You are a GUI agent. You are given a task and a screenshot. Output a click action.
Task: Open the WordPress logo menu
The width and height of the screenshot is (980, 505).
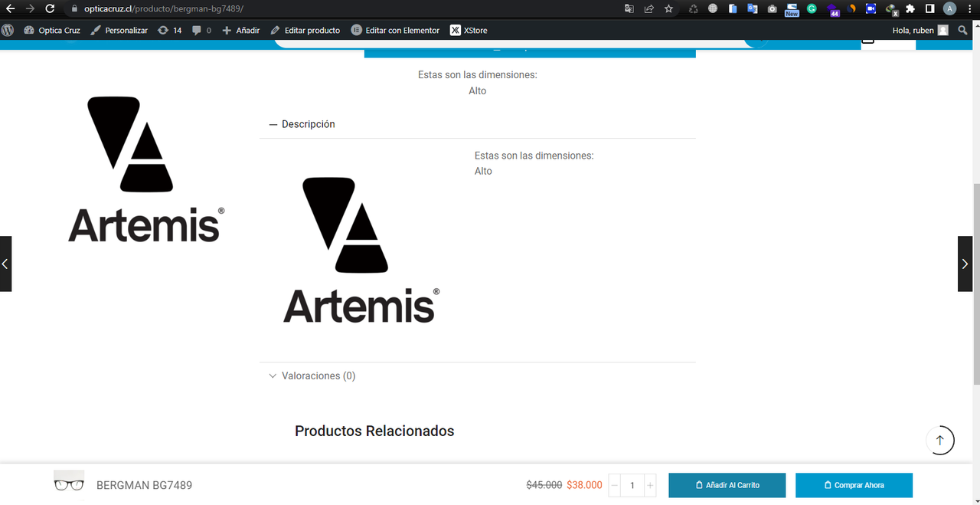click(x=8, y=30)
